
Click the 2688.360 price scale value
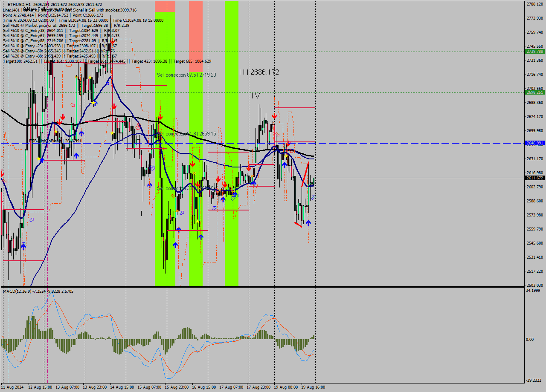coord(534,103)
